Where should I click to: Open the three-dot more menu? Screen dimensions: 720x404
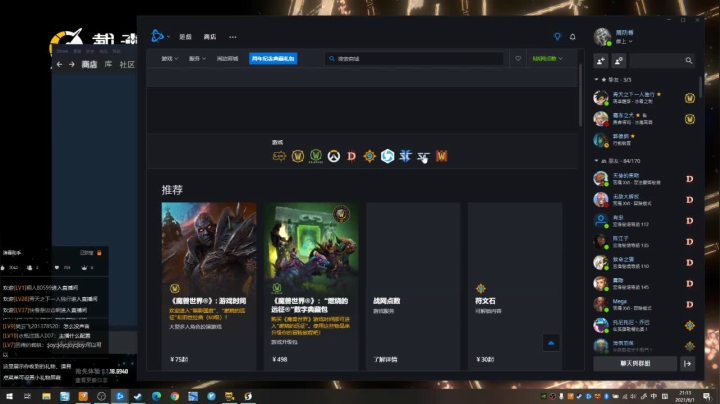click(233, 37)
